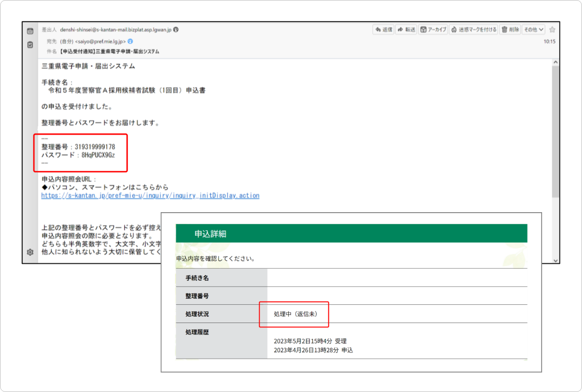
Task: Click the recipient's contact icon beside saiyo address
Action: point(130,41)
